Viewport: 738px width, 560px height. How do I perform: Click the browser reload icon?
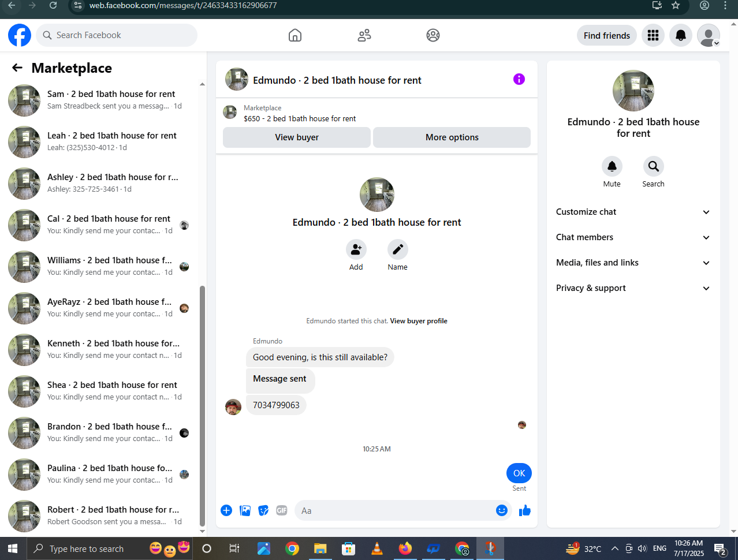coord(53,5)
